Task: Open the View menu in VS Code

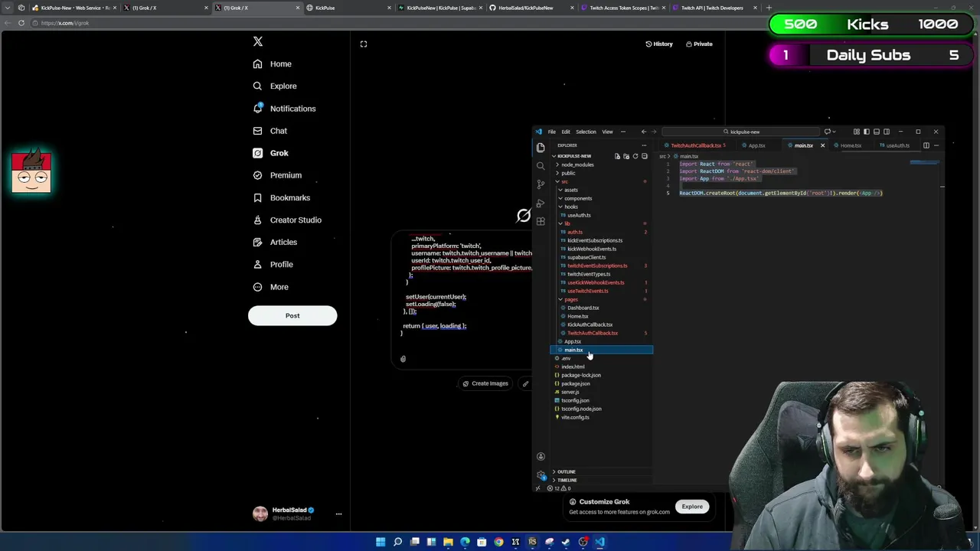Action: tap(607, 132)
